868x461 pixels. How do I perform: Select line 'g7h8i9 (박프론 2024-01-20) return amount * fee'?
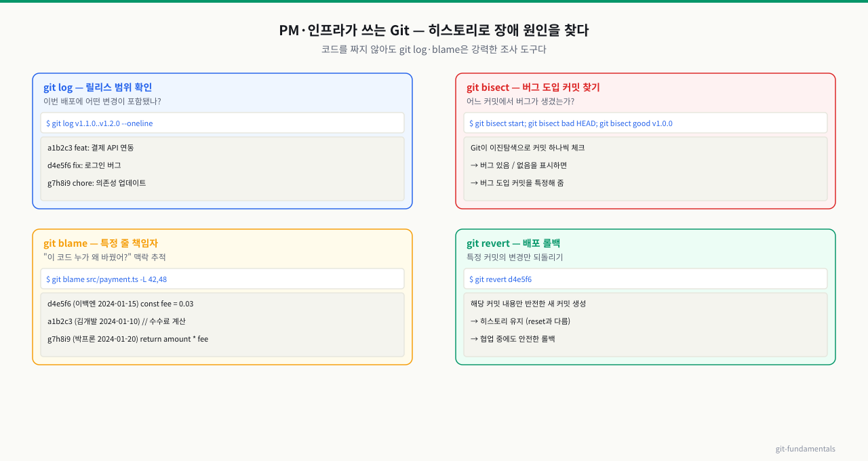point(127,339)
